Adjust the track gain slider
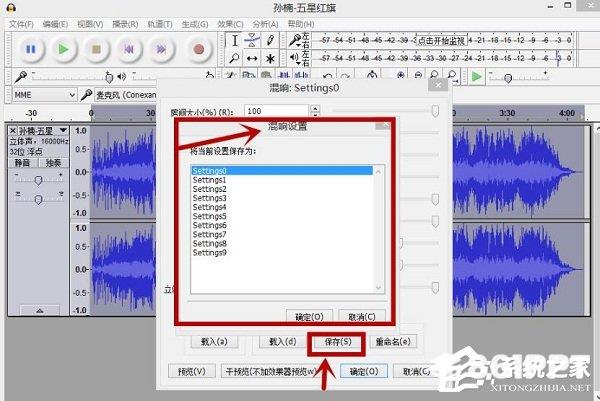This screenshot has width=600, height=401. (x=38, y=179)
